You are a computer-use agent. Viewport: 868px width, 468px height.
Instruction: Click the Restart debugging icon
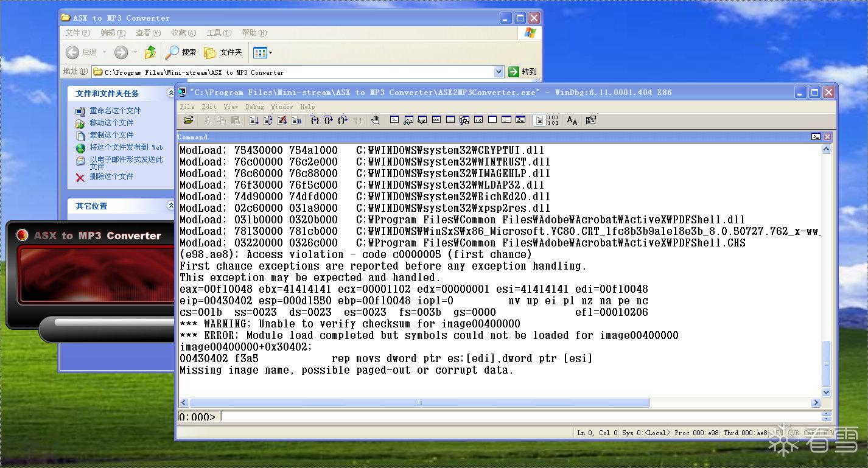pos(267,120)
